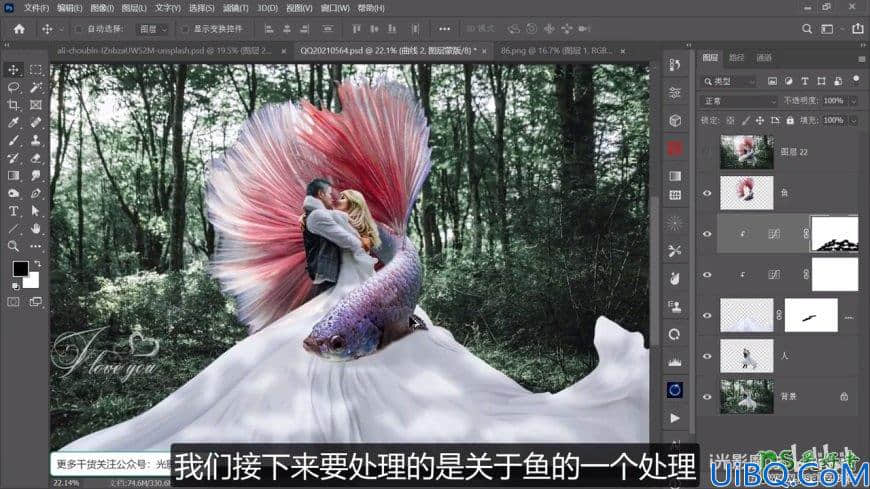Select the Brush tool

pyautogui.click(x=13, y=140)
